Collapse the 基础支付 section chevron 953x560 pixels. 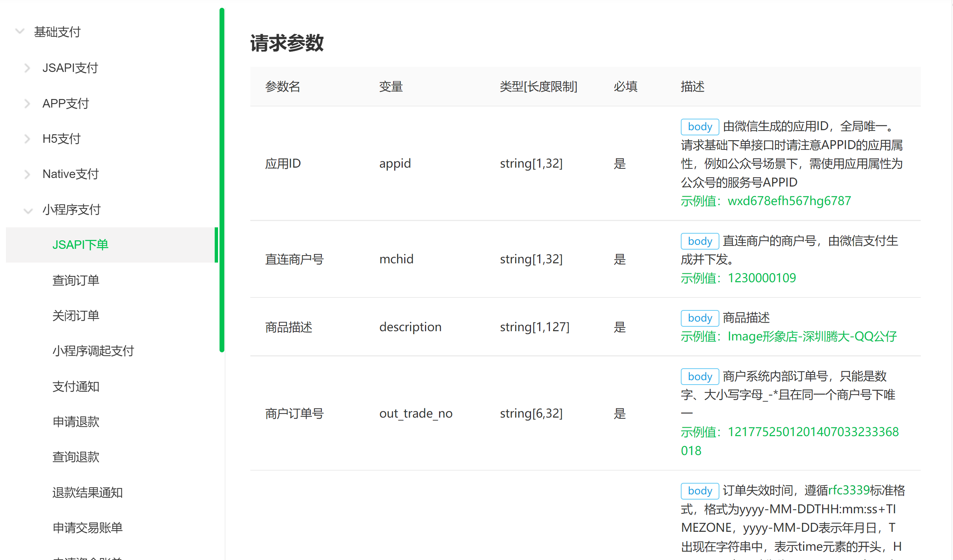tap(20, 32)
